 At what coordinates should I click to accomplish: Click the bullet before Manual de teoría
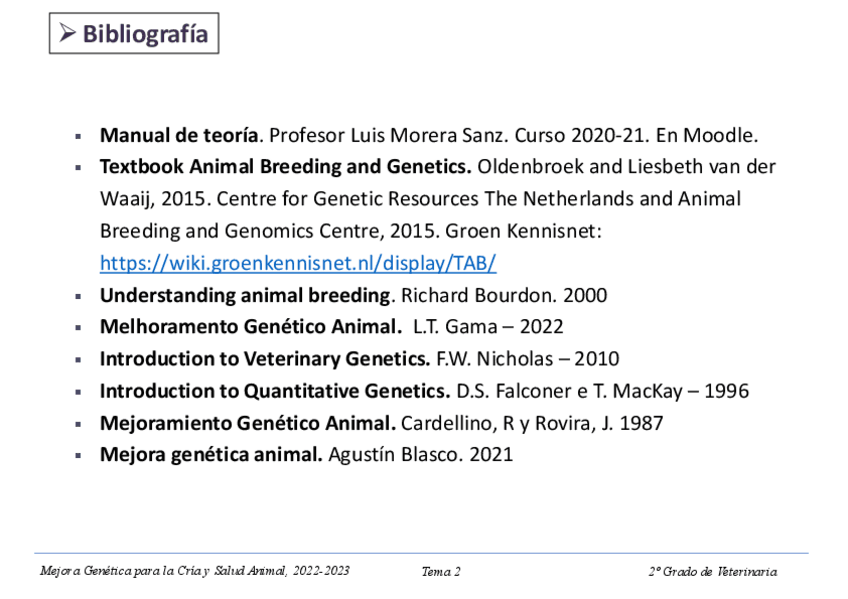[78, 136]
